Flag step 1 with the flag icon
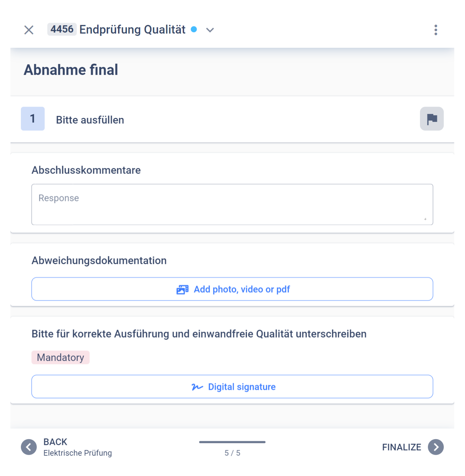 pyautogui.click(x=432, y=119)
